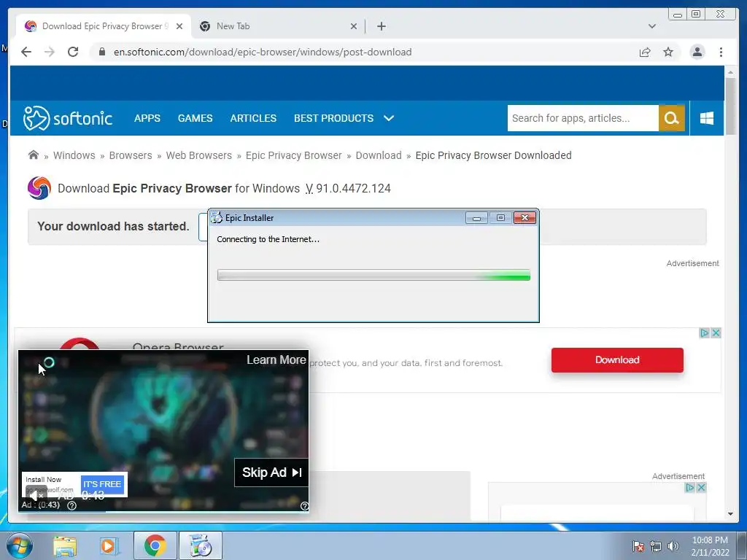The image size is (747, 560).
Task: Click the Chrome taskbar icon
Action: click(x=155, y=545)
